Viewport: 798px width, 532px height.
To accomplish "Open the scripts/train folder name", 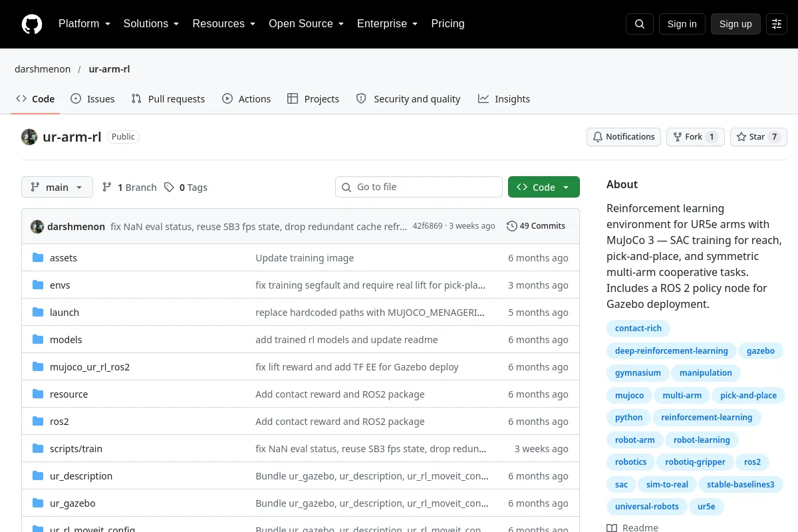I will (76, 449).
